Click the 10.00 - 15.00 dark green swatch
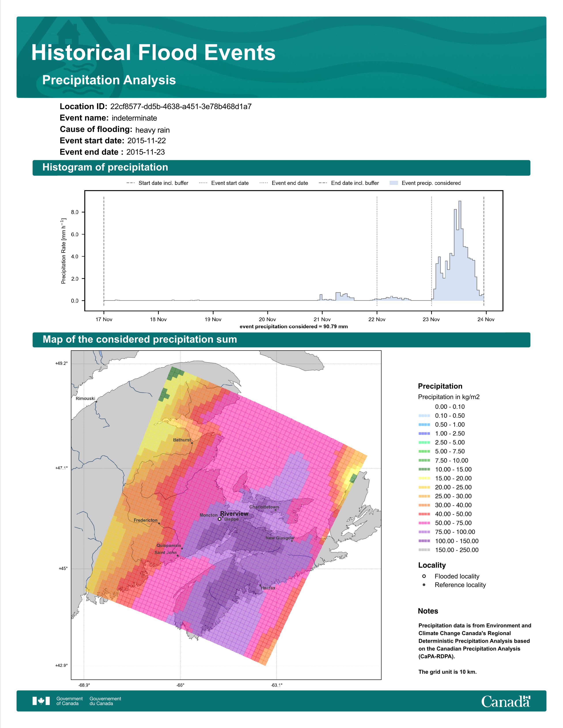The height and width of the screenshot is (728, 563). (424, 469)
